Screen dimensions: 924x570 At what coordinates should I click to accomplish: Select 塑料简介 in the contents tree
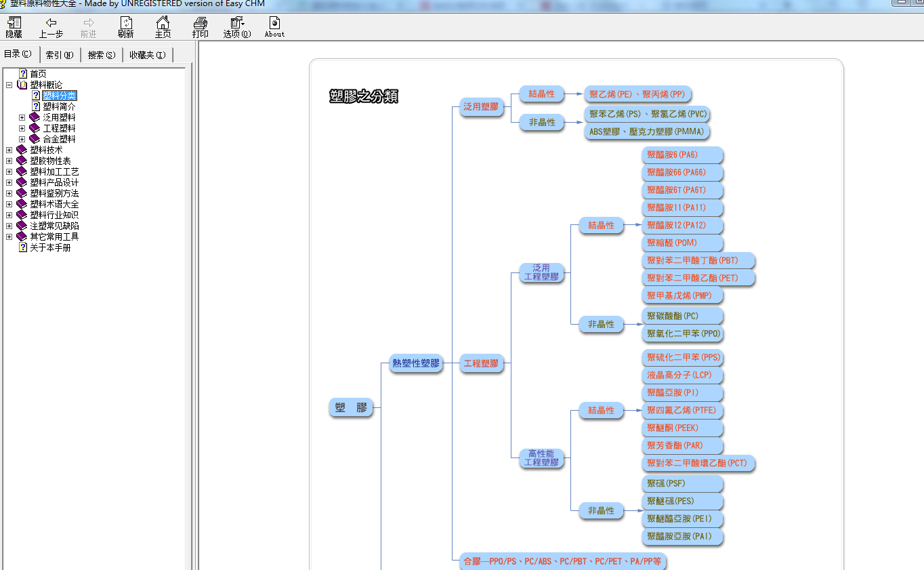pyautogui.click(x=59, y=106)
